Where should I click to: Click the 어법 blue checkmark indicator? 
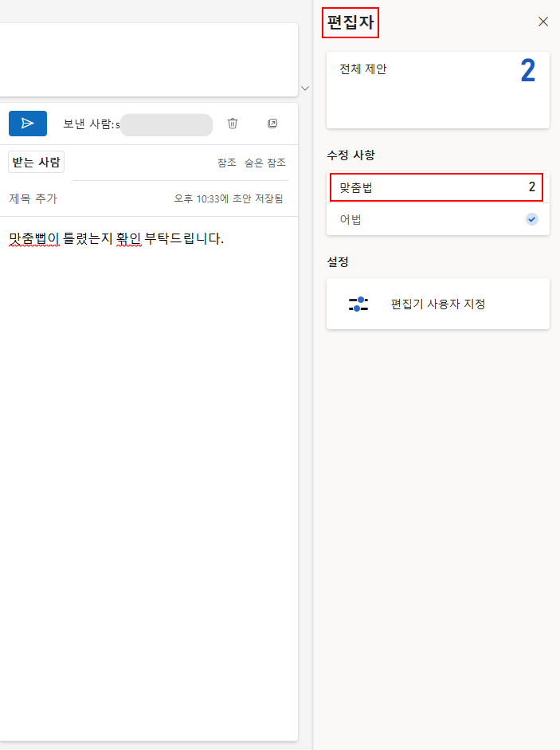pyautogui.click(x=532, y=219)
